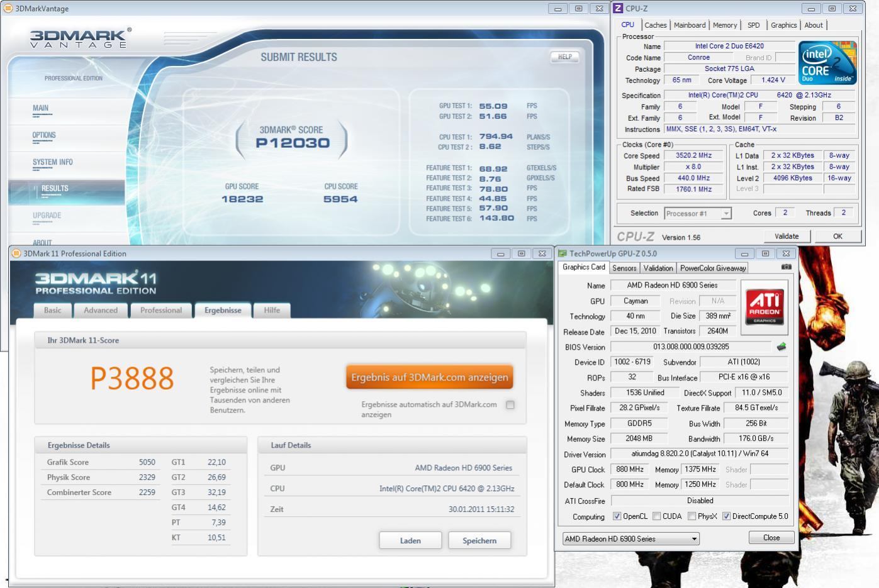Click the Core Speed 3520.2 MHz field

[694, 155]
